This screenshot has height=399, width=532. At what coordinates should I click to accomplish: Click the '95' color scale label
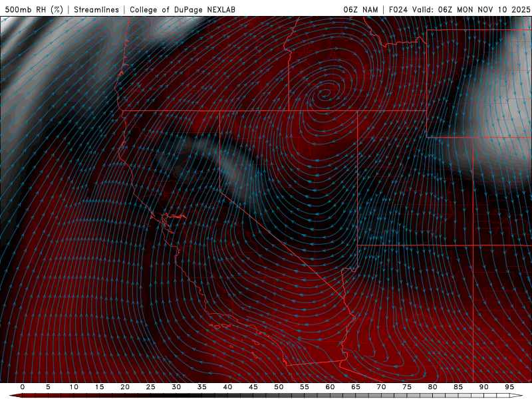coord(509,387)
